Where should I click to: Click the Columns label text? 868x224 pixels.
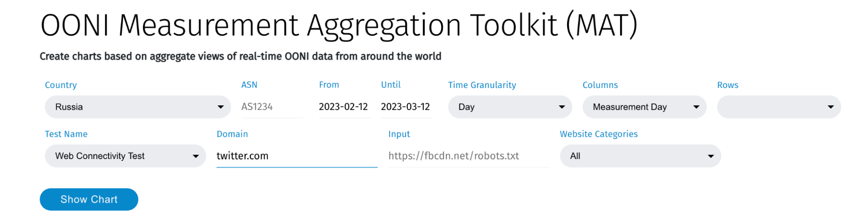coord(600,85)
